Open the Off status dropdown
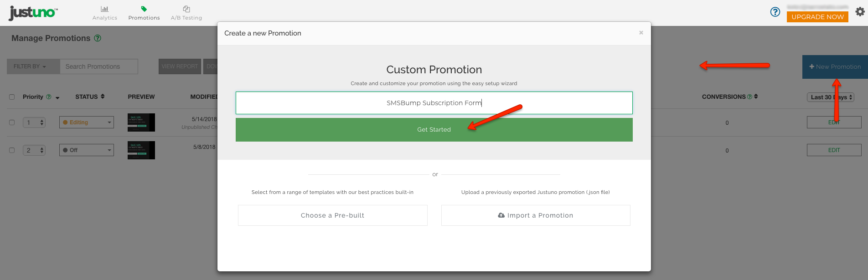 pos(87,150)
